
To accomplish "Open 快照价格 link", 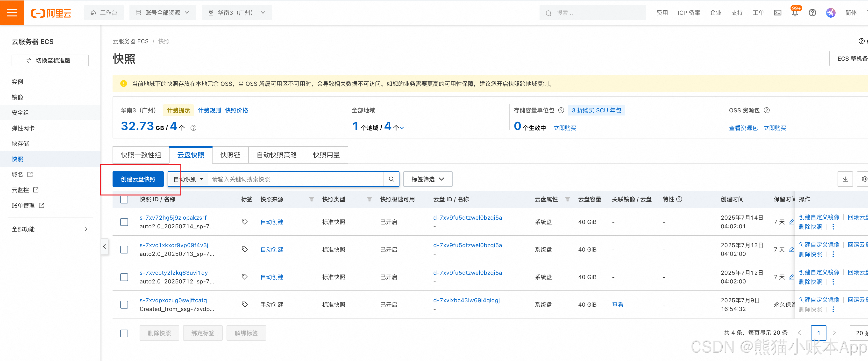I will 236,110.
